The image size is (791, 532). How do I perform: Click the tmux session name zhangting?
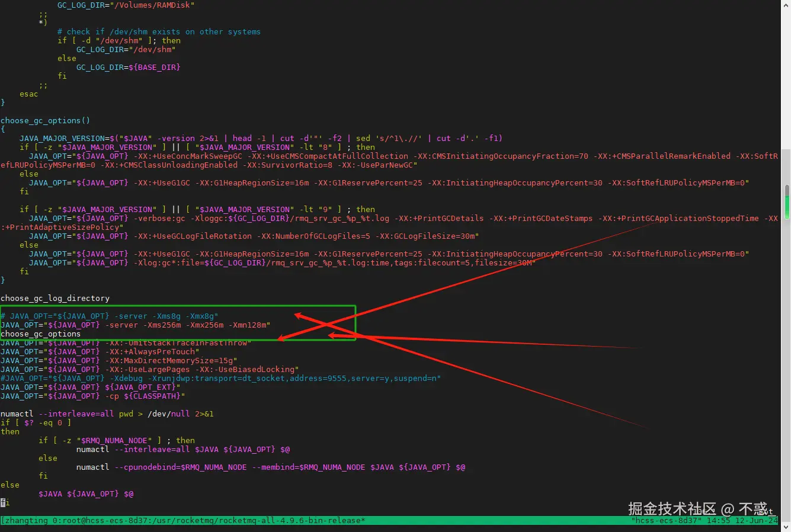pos(26,521)
